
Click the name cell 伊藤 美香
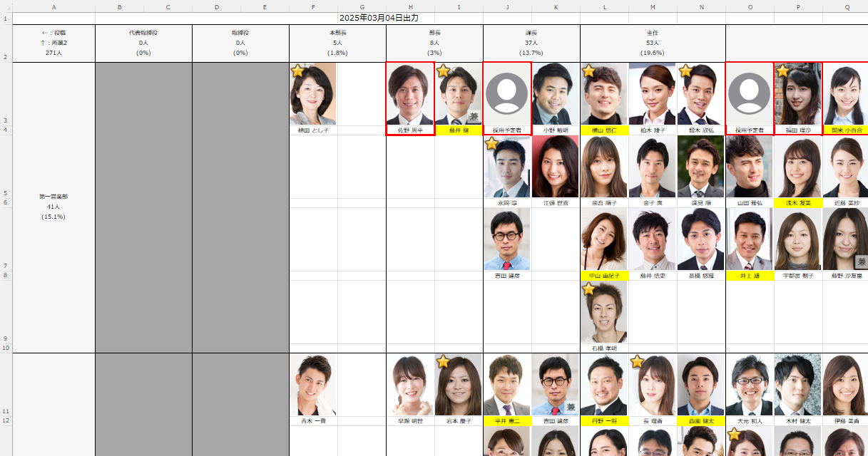coord(846,421)
